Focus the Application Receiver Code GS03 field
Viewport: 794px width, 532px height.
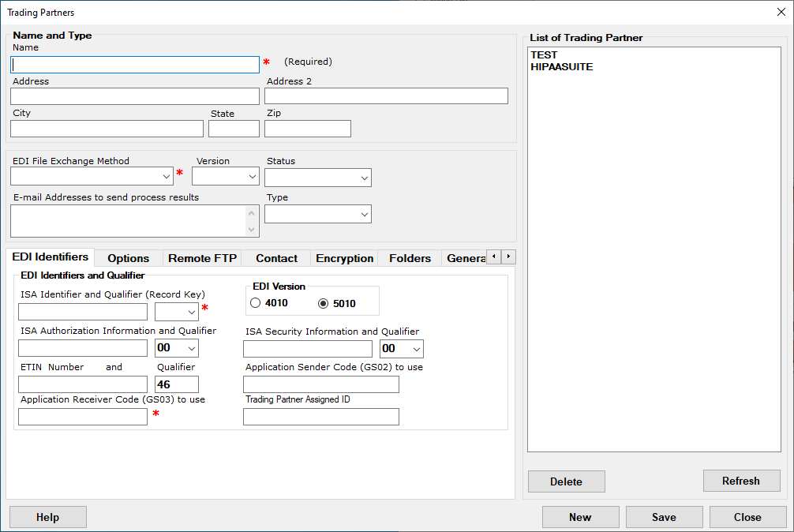pyautogui.click(x=83, y=417)
